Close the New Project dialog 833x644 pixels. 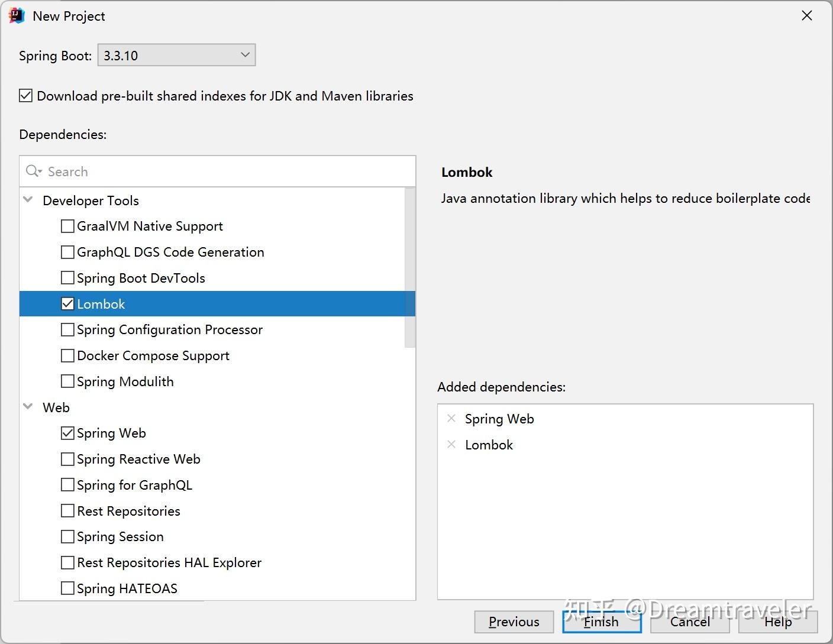coord(806,16)
